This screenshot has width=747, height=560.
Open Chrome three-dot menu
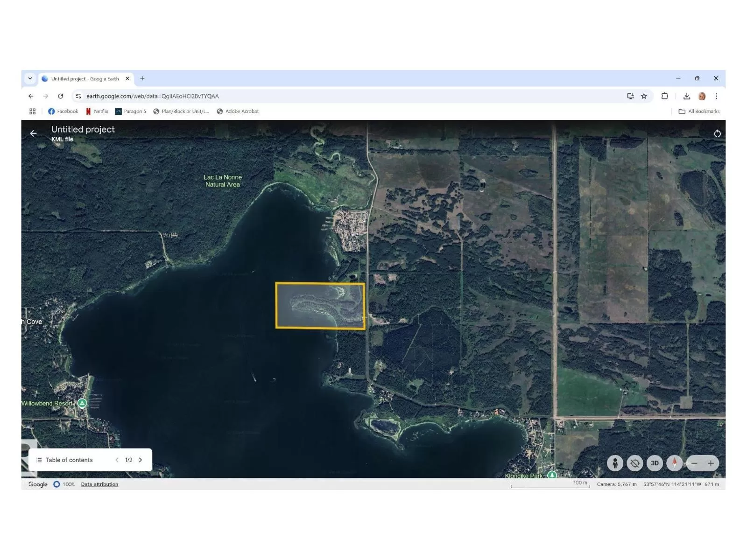tap(717, 96)
